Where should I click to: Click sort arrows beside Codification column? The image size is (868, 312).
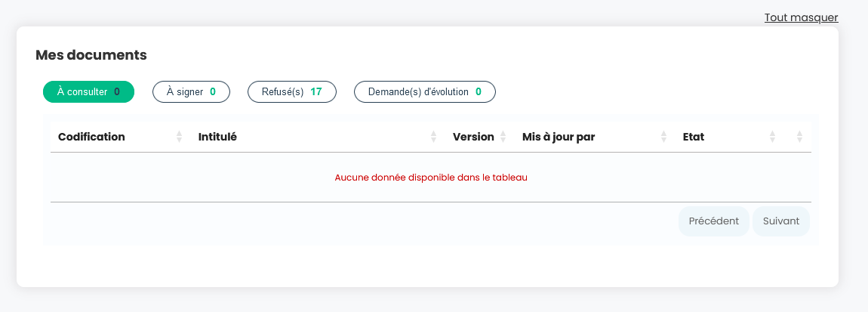179,137
